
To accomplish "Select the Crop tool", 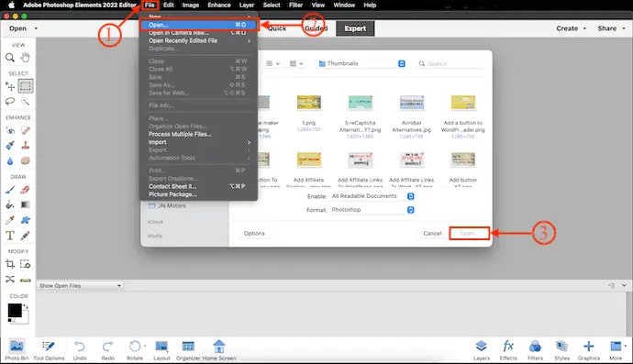I will click(x=10, y=264).
